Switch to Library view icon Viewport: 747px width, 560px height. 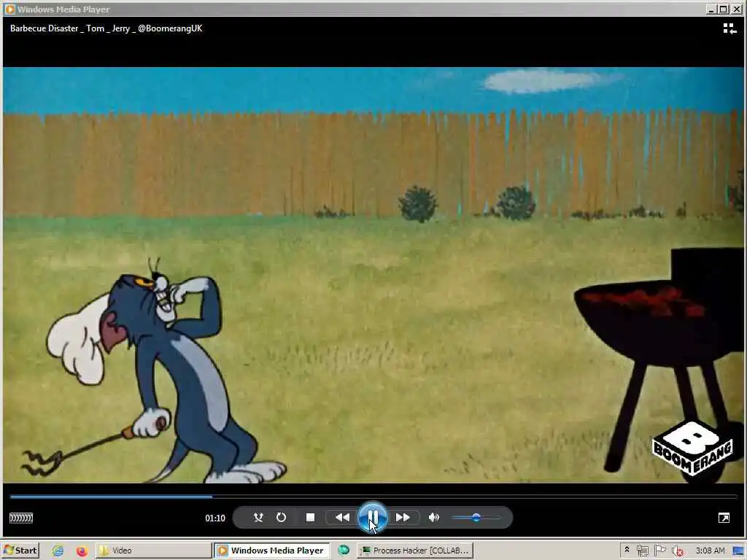pyautogui.click(x=729, y=28)
